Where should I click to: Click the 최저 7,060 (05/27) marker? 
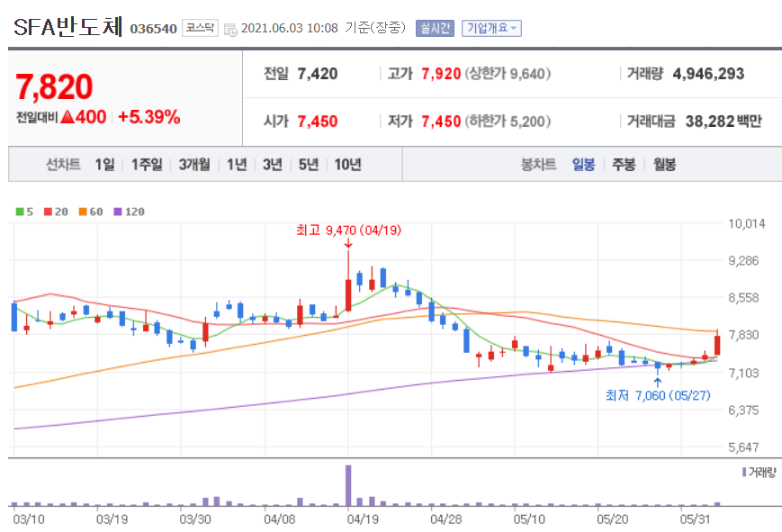(658, 395)
